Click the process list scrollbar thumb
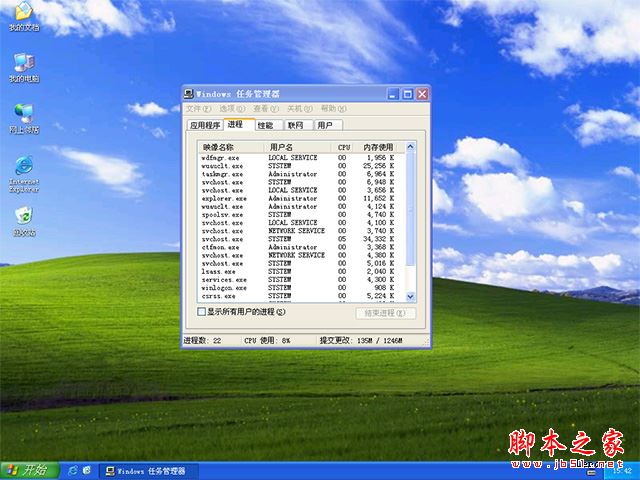640x480 pixels. pyautogui.click(x=411, y=209)
